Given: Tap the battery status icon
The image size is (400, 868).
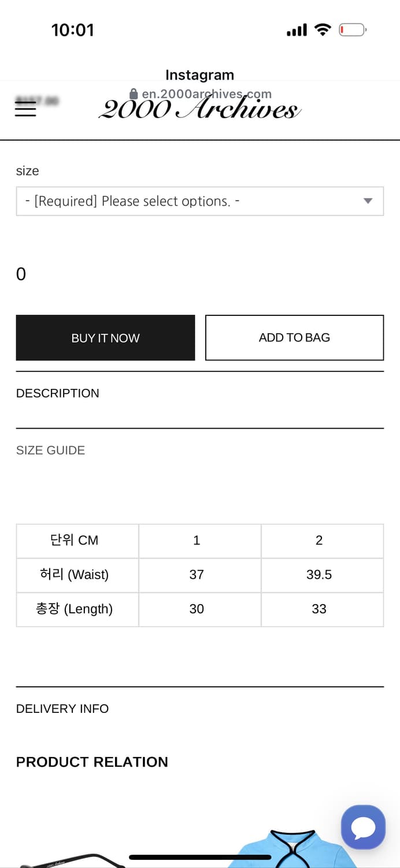Looking at the screenshot, I should [x=352, y=30].
